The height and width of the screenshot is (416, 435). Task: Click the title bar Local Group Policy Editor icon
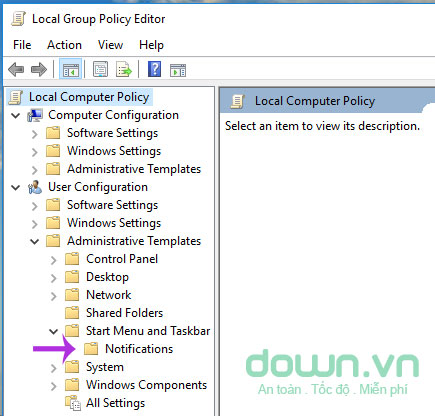pos(18,19)
